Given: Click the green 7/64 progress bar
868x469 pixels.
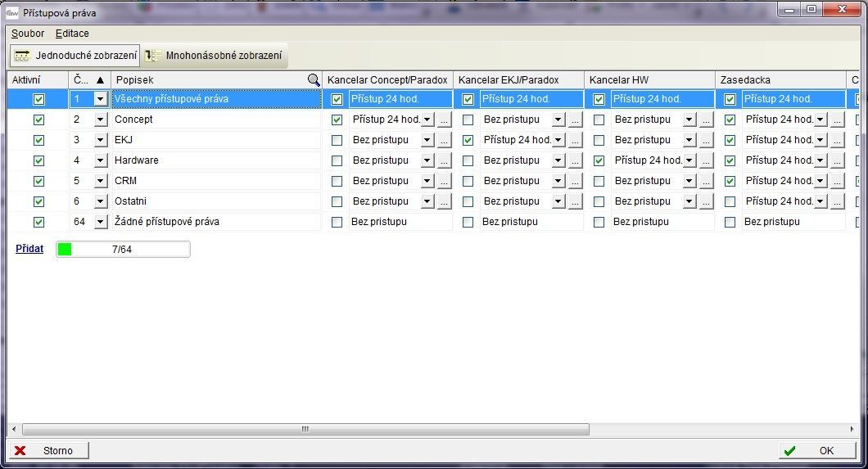Looking at the screenshot, I should point(123,250).
